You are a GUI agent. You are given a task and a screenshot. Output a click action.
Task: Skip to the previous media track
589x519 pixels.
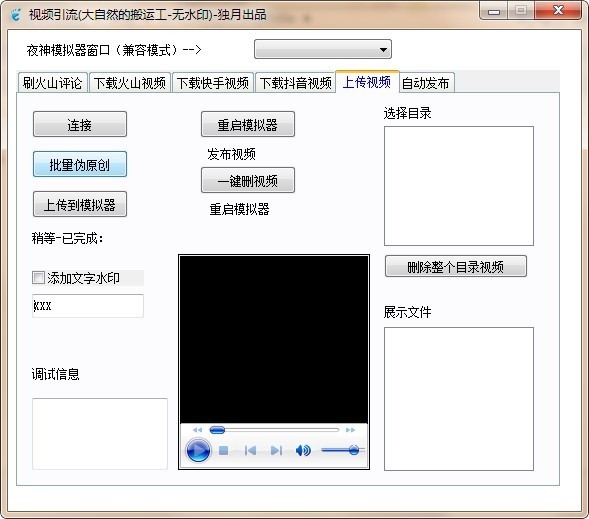[x=250, y=450]
